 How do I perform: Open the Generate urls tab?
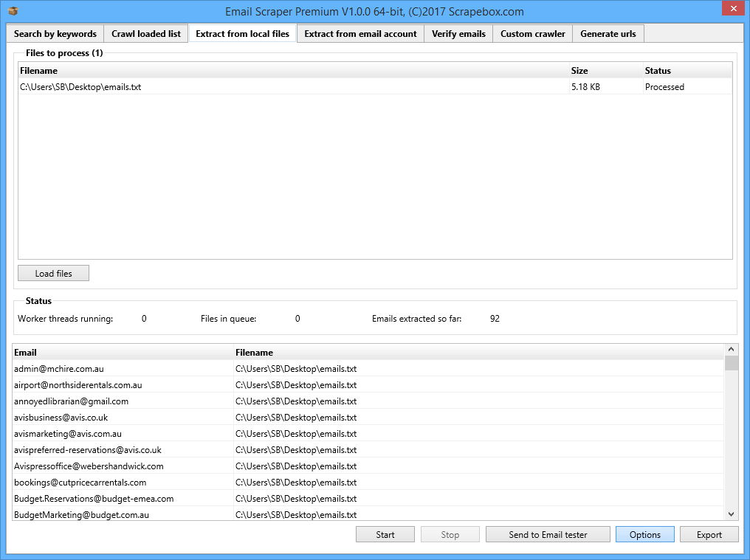tap(608, 34)
